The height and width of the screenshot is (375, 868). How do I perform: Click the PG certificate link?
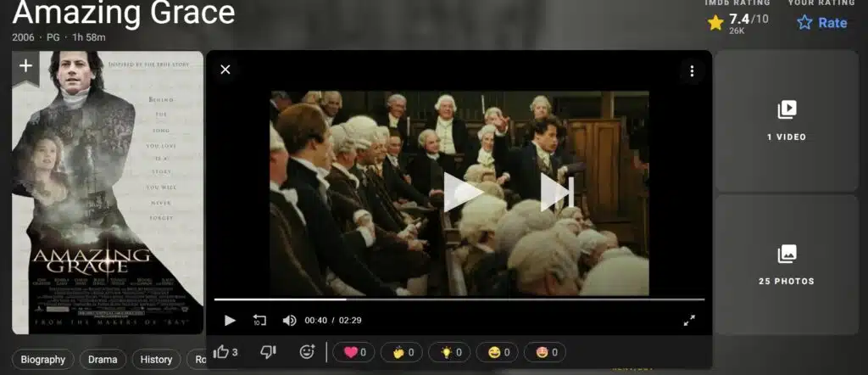[53, 37]
